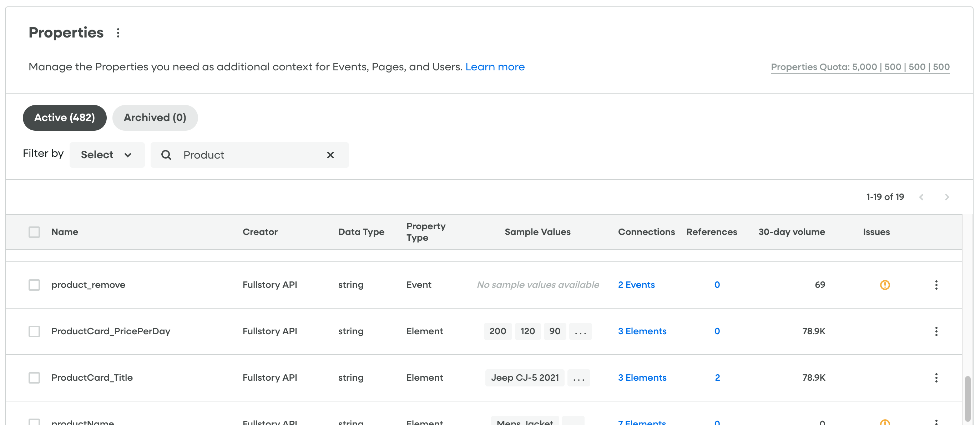Image resolution: width=980 pixels, height=425 pixels.
Task: Expand more ProductCard_PricePerDay sample values
Action: (x=580, y=332)
